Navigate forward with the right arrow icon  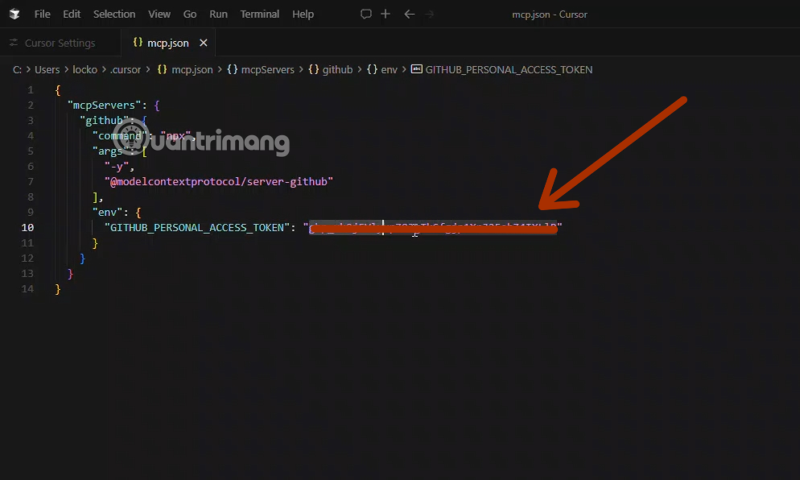pos(430,14)
